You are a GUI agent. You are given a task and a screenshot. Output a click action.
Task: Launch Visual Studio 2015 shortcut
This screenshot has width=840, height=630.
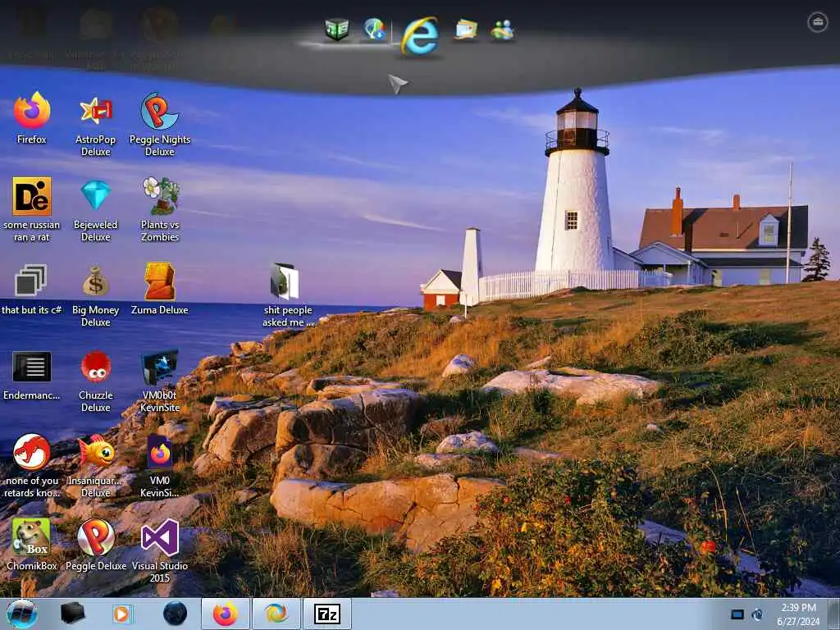[160, 550]
